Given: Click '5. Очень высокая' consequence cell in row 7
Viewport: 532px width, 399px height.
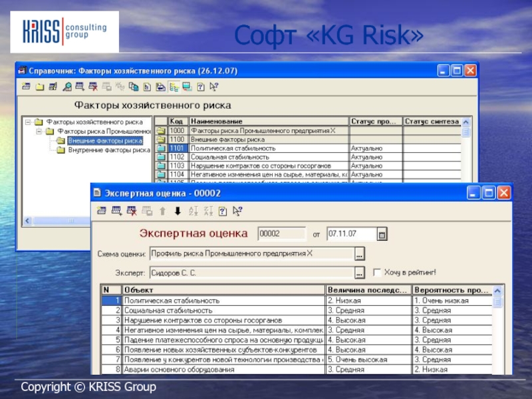Looking at the screenshot, I should click(x=368, y=360).
